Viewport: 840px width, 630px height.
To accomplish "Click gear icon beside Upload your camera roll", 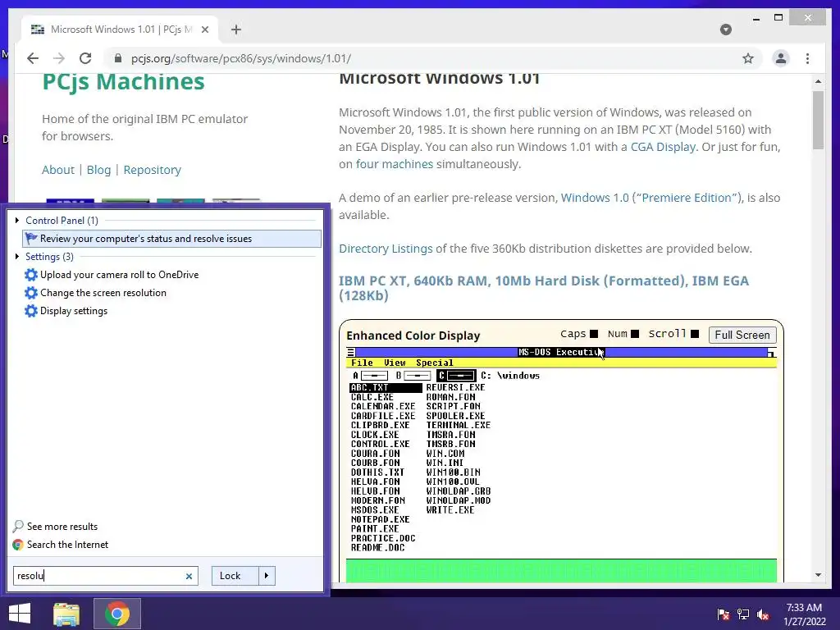I will tap(31, 274).
